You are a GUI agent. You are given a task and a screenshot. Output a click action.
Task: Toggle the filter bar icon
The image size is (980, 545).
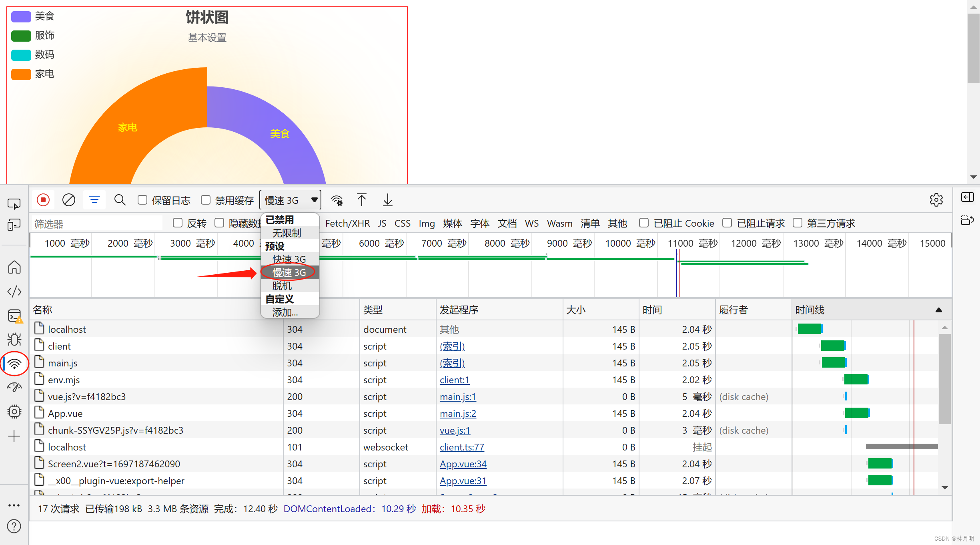[x=94, y=200]
